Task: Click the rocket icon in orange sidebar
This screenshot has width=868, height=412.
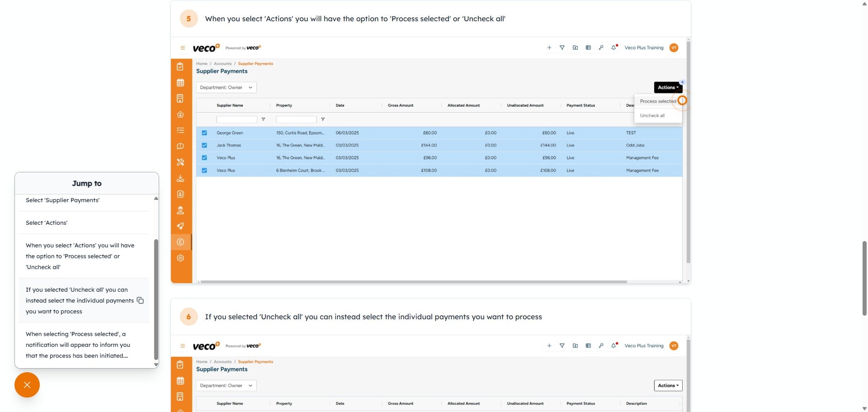Action: (x=180, y=226)
